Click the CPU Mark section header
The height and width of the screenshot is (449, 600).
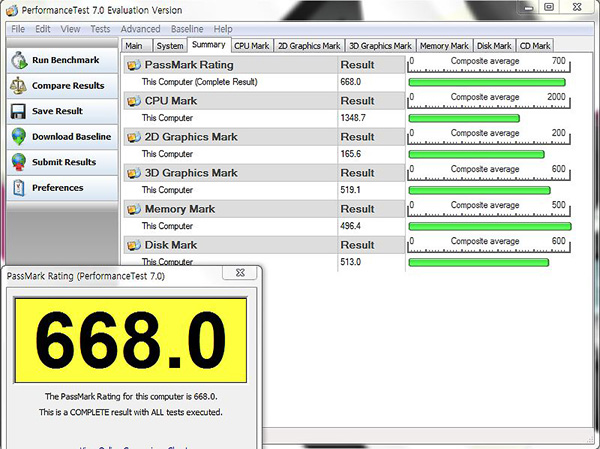coord(264,101)
